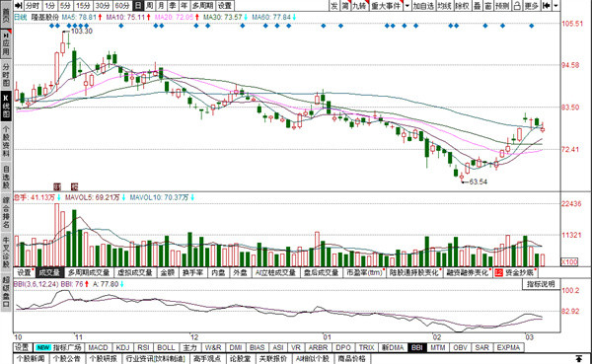Select the 换手率 turnover tab
Screen dimensions: 592x364
tap(193, 272)
